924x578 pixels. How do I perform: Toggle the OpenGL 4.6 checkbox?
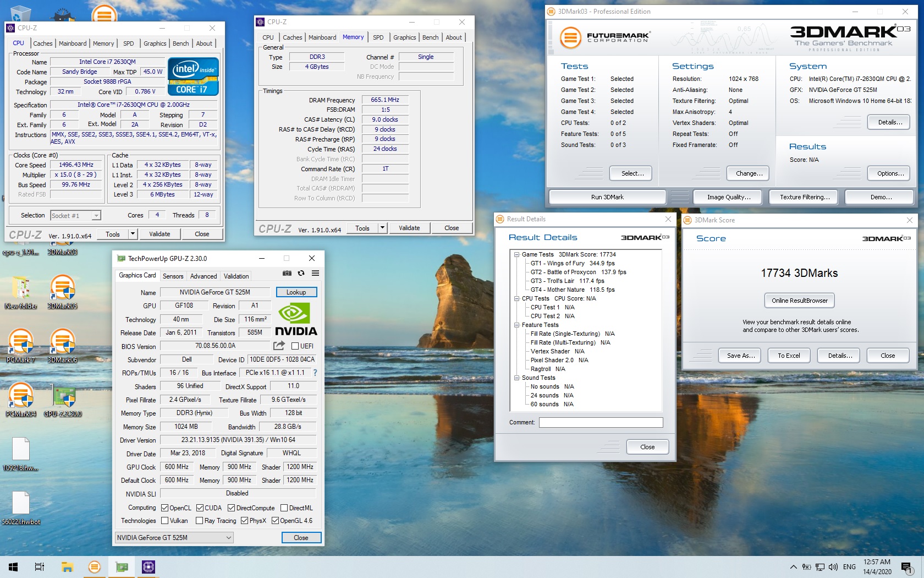(x=275, y=521)
